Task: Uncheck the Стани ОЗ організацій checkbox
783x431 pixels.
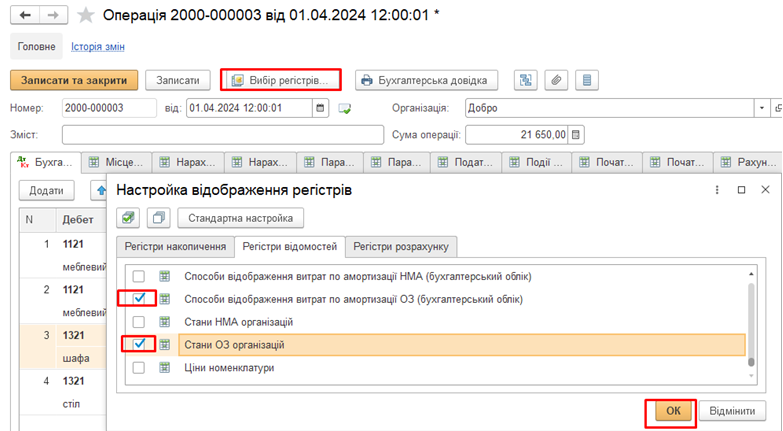Action: (139, 345)
